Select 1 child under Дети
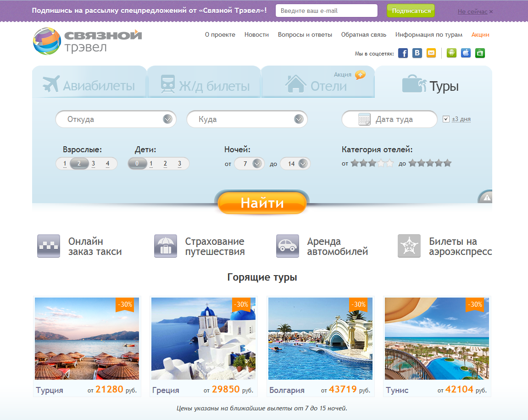 [x=151, y=164]
